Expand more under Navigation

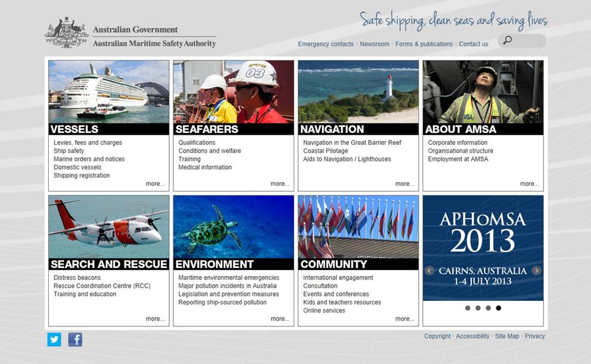[405, 184]
